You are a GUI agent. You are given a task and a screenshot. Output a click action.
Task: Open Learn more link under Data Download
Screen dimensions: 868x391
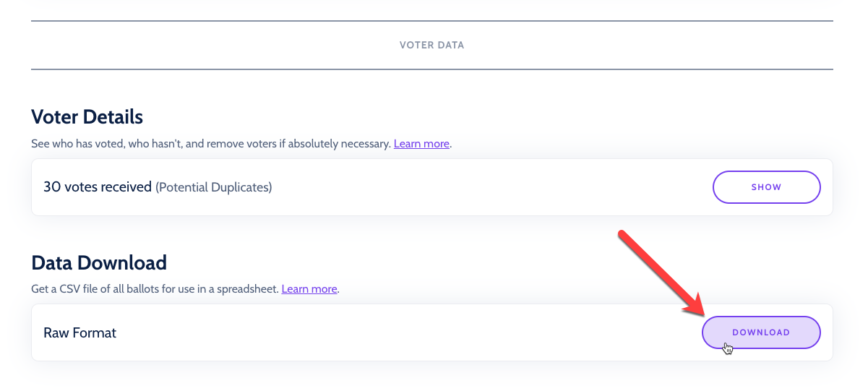309,289
